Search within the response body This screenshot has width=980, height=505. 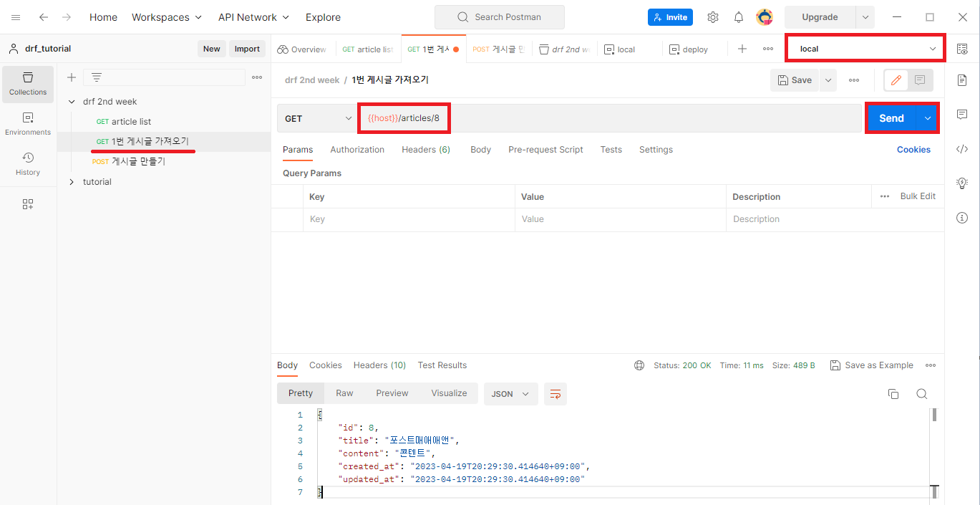click(922, 394)
